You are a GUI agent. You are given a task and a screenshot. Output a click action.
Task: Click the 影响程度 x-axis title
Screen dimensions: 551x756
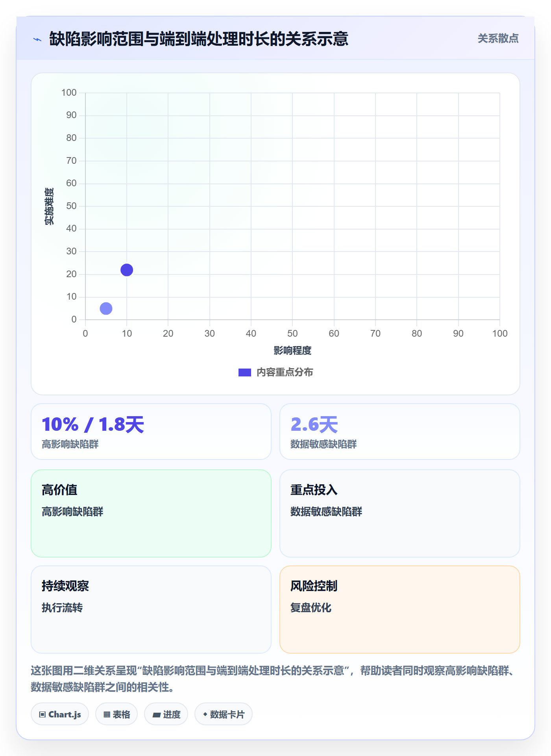292,350
